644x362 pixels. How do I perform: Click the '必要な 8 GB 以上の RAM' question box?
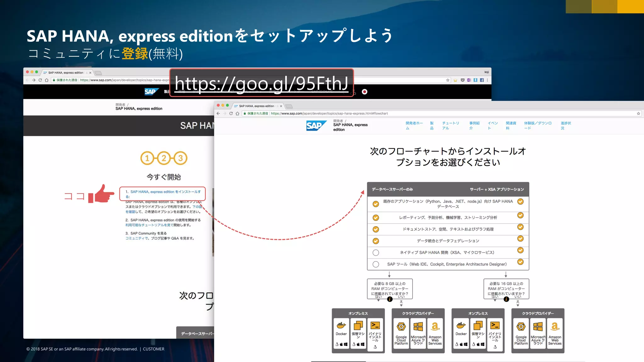[390, 288]
